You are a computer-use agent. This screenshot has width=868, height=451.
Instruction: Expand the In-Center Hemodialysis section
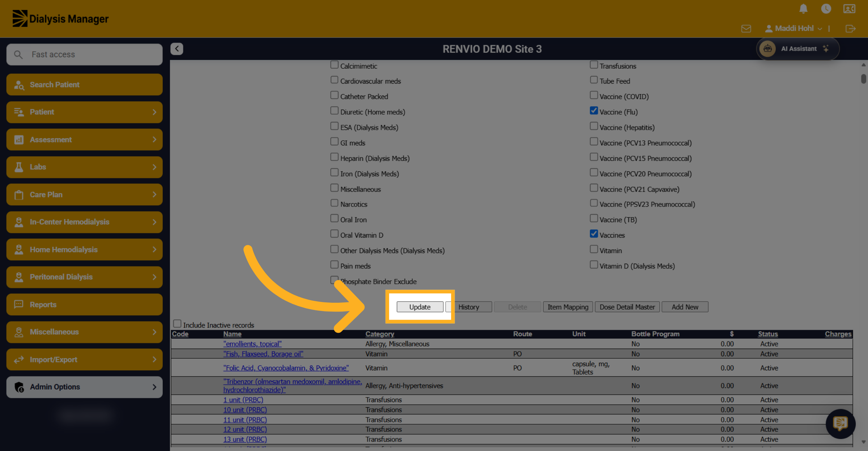84,222
